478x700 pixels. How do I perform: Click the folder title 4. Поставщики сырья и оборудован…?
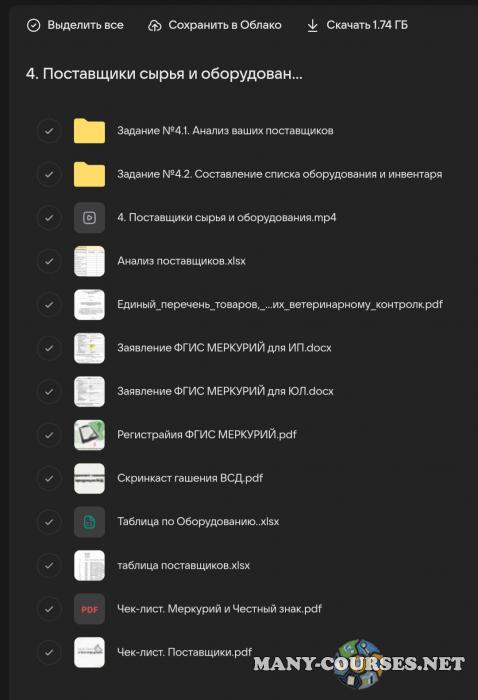tap(164, 74)
